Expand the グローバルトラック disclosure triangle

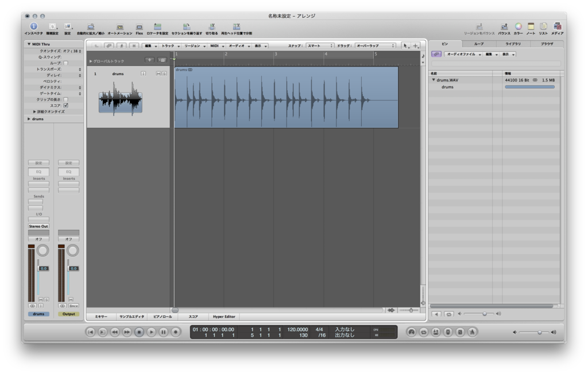90,61
